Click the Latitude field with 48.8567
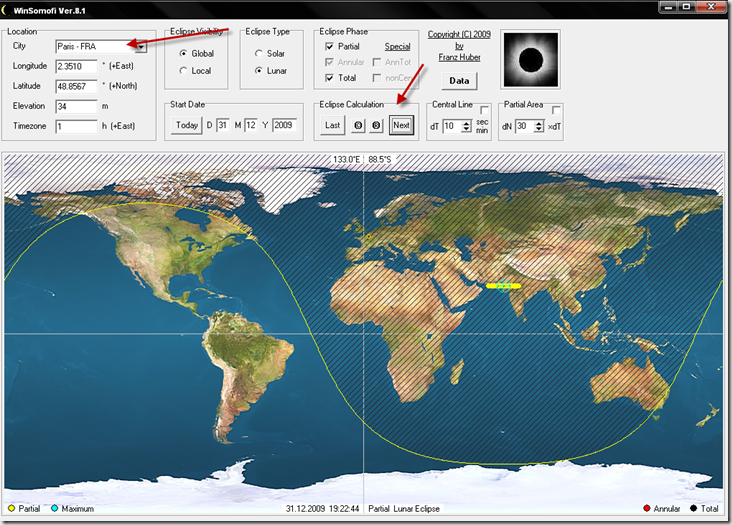Viewport: 732px width, 525px height. (77, 86)
